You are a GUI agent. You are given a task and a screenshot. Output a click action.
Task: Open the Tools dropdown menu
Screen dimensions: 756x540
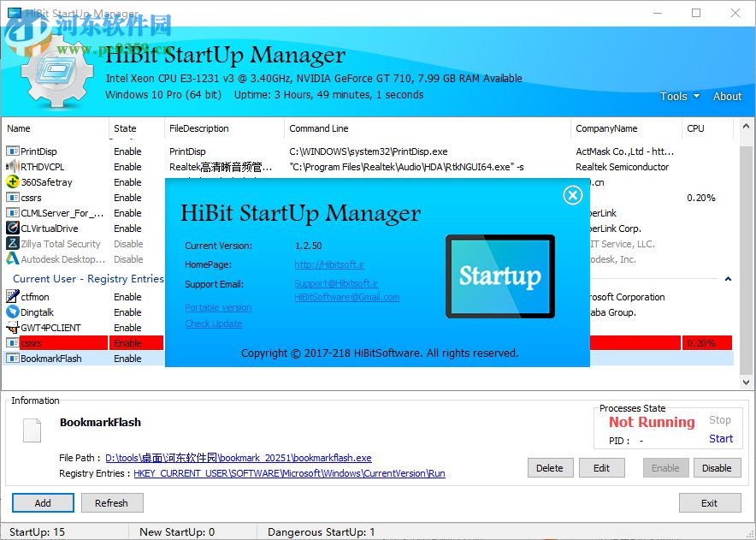click(x=676, y=97)
